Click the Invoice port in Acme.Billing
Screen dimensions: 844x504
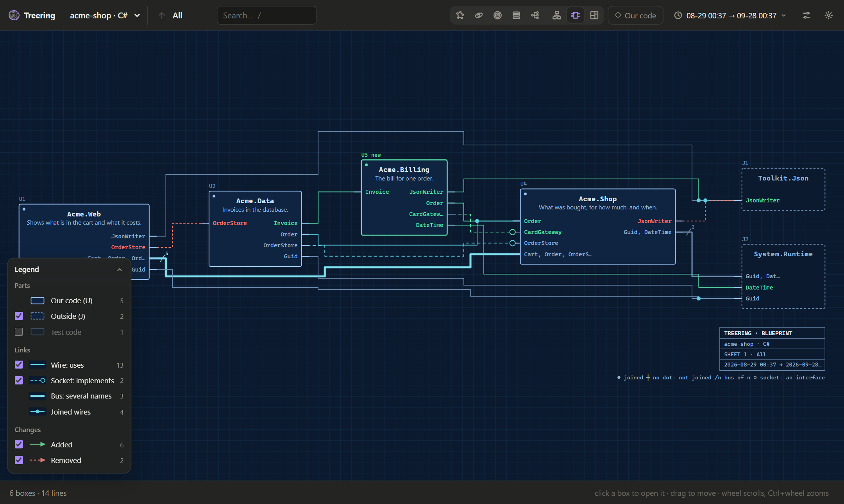[377, 192]
